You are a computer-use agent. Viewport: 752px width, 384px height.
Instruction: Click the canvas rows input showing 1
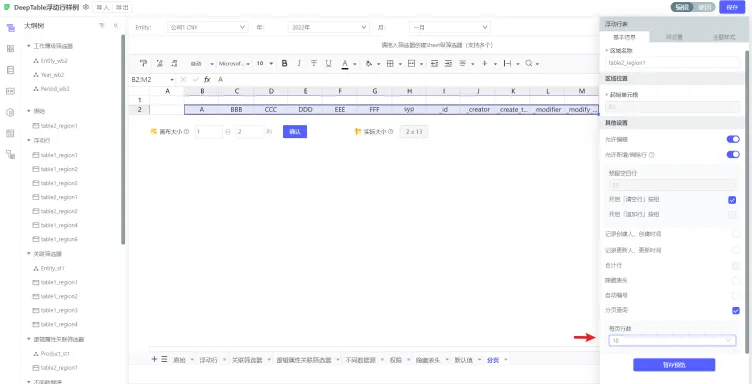coord(209,131)
